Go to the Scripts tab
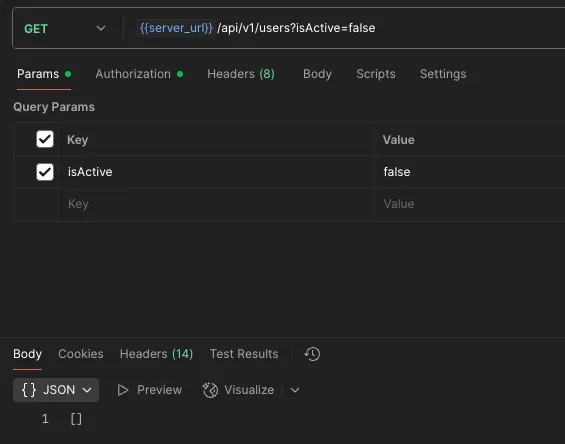This screenshot has height=444, width=565. 376,74
